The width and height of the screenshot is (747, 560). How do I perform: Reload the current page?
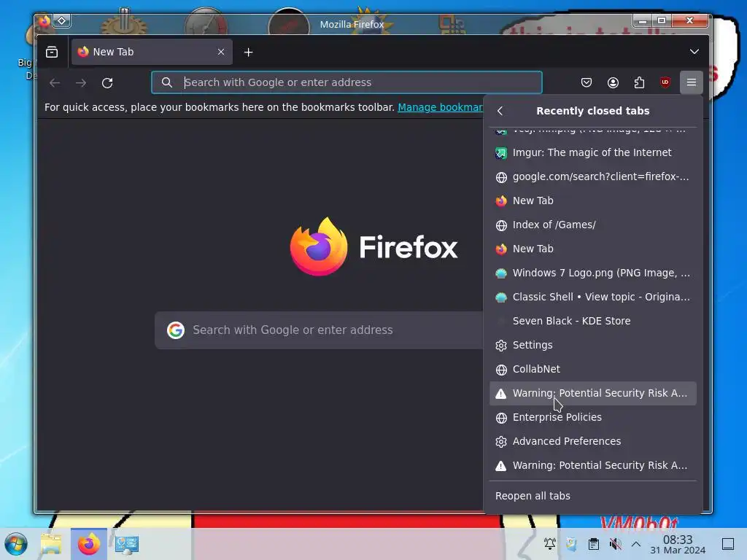[107, 83]
